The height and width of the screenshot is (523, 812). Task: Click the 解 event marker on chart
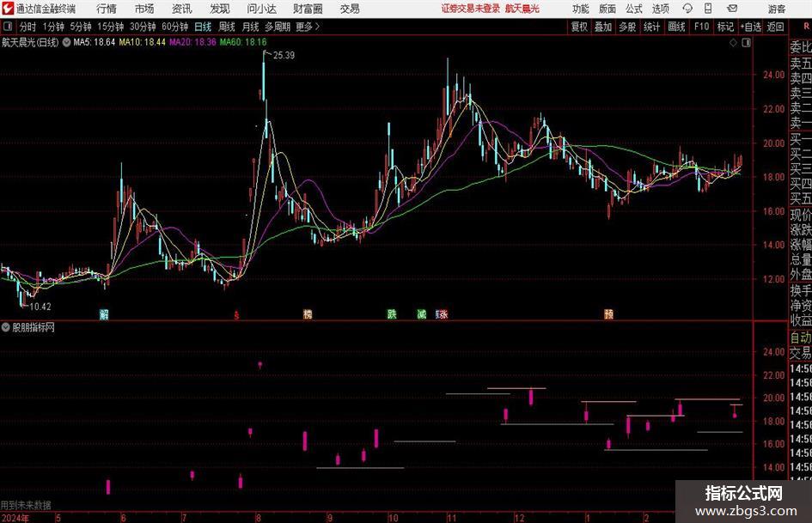point(104,313)
